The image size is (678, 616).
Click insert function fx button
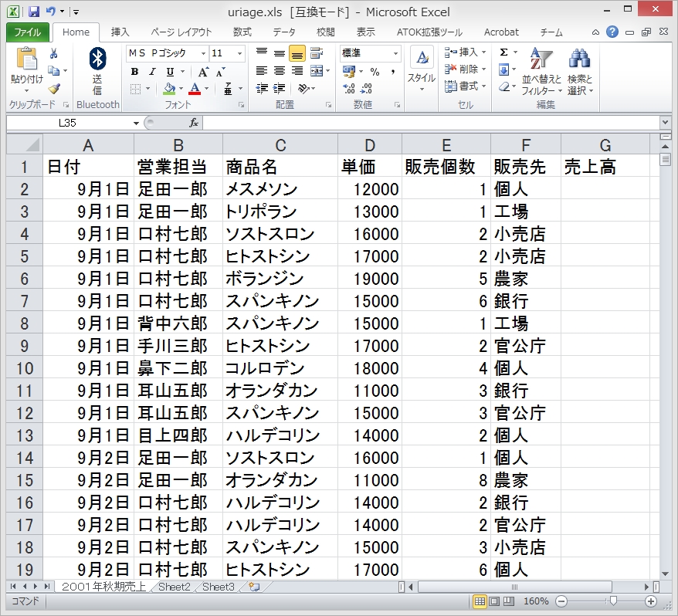(194, 124)
